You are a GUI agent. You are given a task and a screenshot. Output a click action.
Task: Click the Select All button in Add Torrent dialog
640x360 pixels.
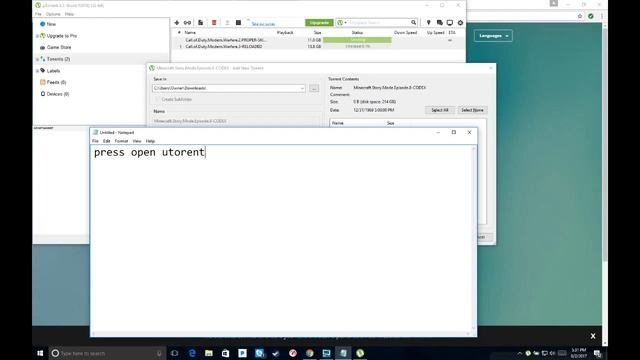[x=440, y=110]
